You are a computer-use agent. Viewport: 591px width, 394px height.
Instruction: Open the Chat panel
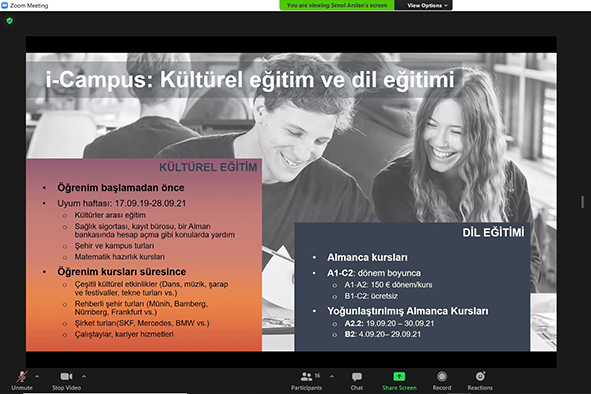coord(357,381)
